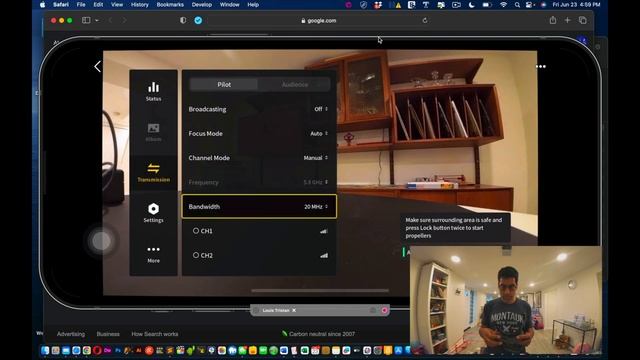The height and width of the screenshot is (360, 640).
Task: Click the webcam overlay thumbnail
Action: click(x=506, y=300)
